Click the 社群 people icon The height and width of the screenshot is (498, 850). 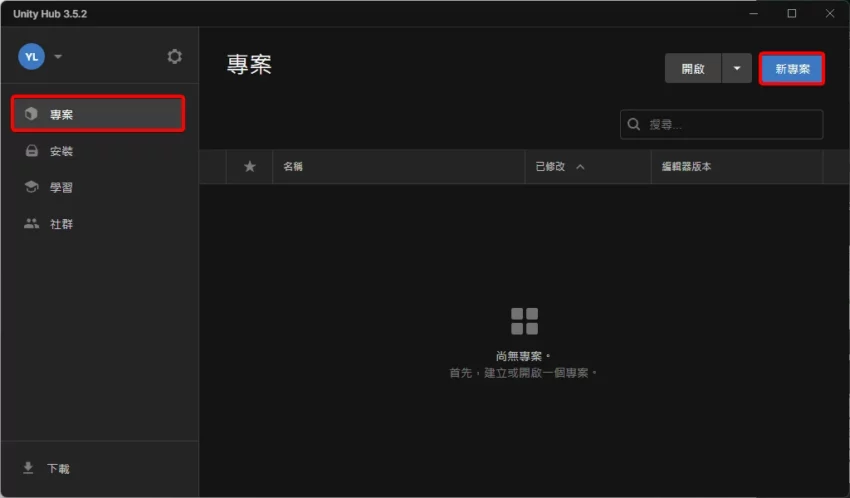click(x=31, y=224)
